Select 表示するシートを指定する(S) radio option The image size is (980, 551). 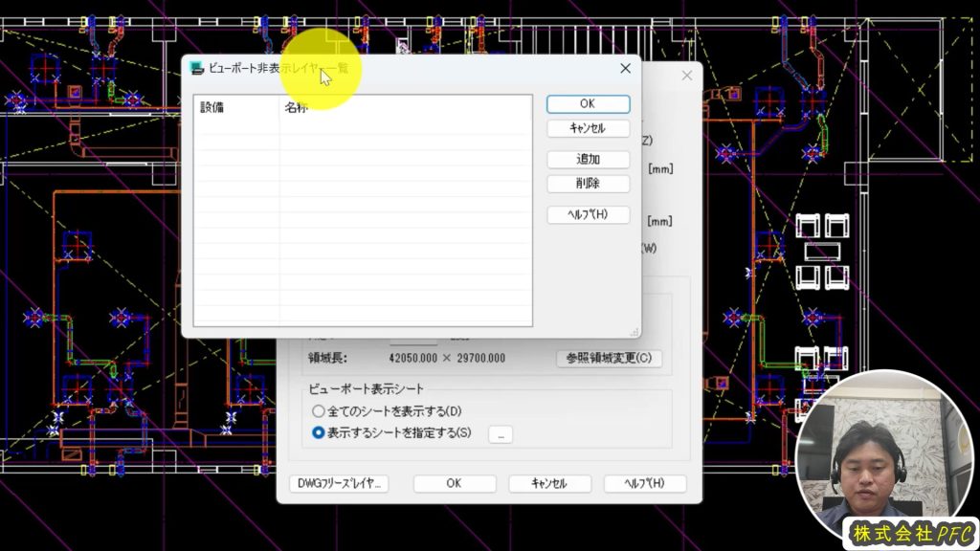[319, 433]
